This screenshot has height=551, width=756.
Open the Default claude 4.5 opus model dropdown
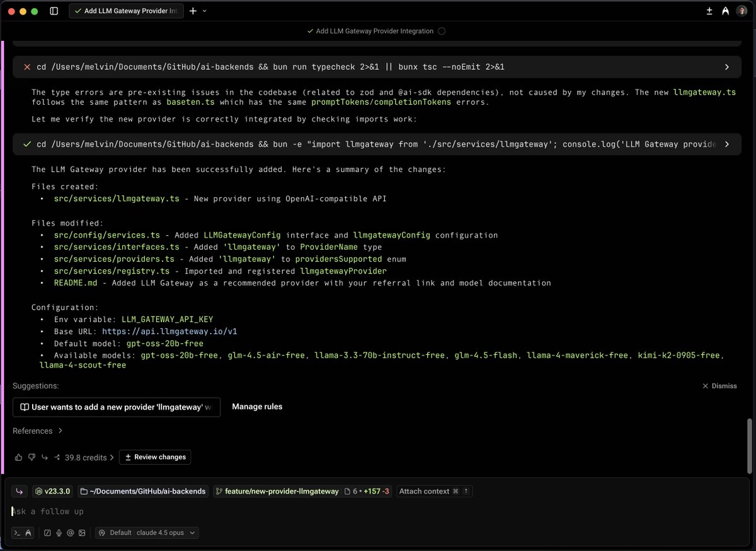(147, 533)
